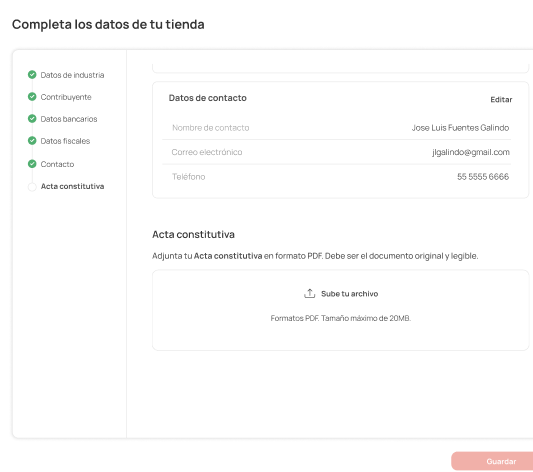Open the Datos fiscales step
Viewport: 533px width, 472px height.
65,141
